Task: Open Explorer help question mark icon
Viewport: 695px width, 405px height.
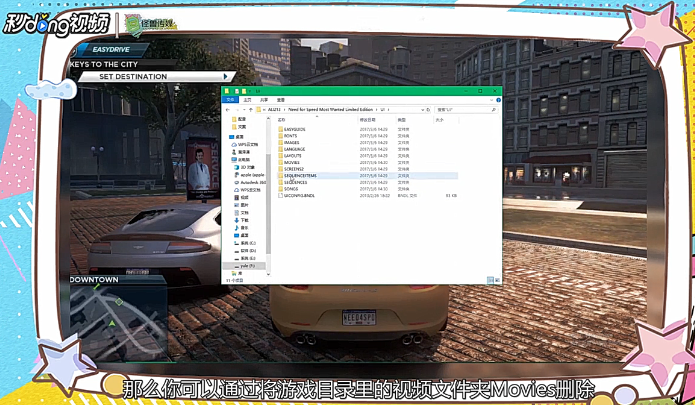Action: pyautogui.click(x=498, y=100)
